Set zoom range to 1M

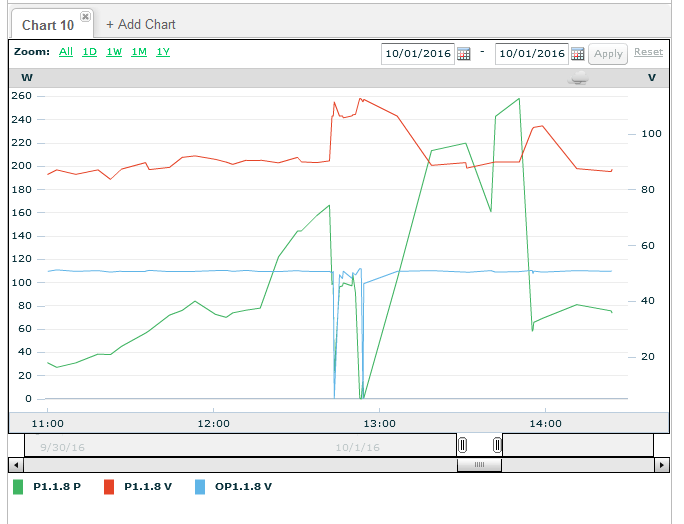click(x=139, y=52)
